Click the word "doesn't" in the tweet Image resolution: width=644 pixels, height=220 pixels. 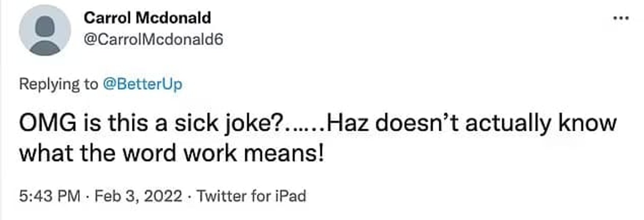click(416, 123)
